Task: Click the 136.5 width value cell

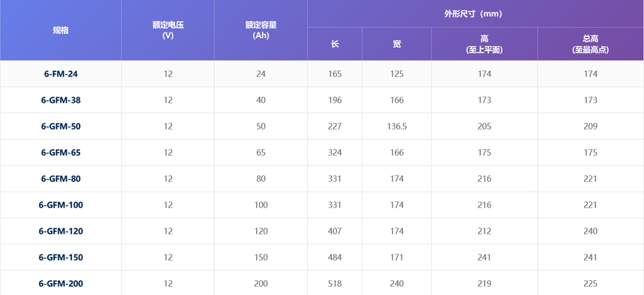Action: click(397, 127)
